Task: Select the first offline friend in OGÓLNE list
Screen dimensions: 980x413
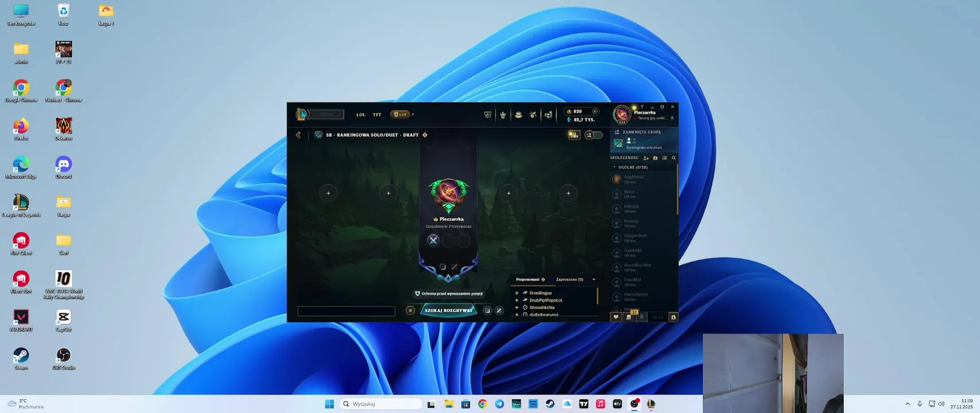Action: [x=643, y=179]
